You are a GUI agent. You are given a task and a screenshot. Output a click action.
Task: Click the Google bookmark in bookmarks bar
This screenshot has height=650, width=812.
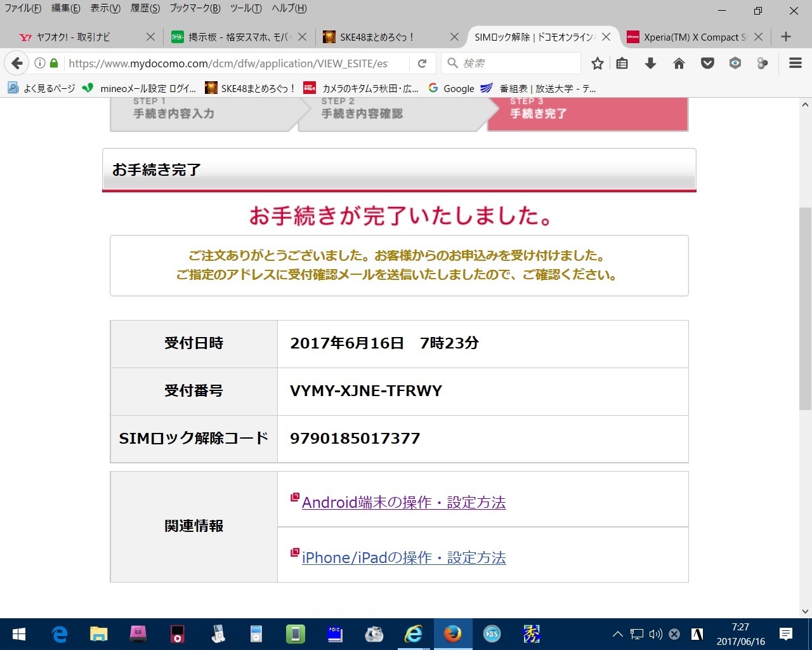(452, 88)
